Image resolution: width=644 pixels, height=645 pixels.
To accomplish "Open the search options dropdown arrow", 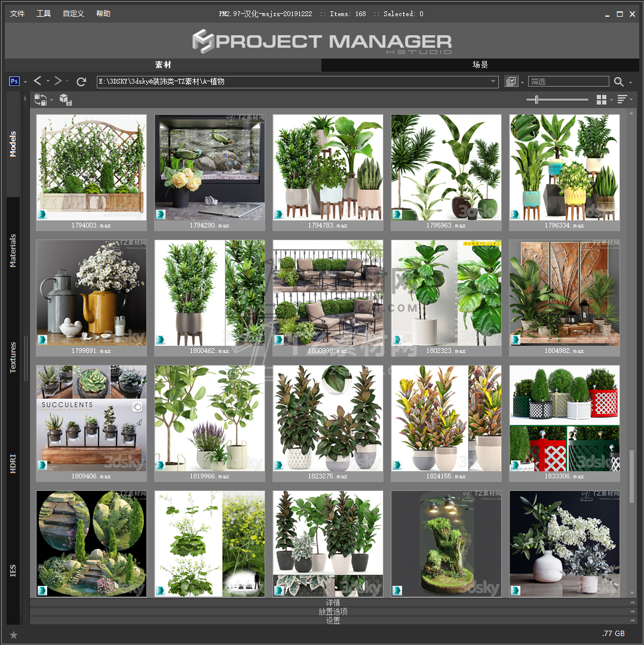I will tap(630, 82).
